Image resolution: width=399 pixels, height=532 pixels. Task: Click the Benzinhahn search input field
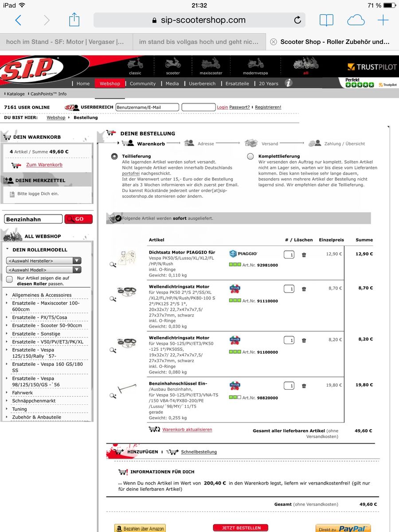click(x=33, y=219)
